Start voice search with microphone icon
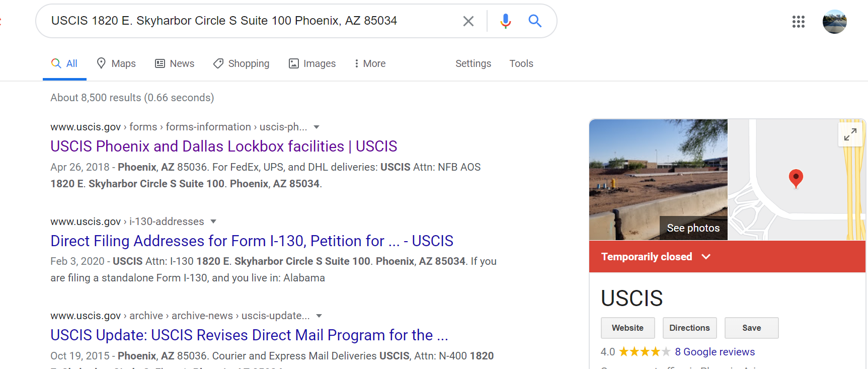Viewport: 868px width, 369px height. coord(506,21)
